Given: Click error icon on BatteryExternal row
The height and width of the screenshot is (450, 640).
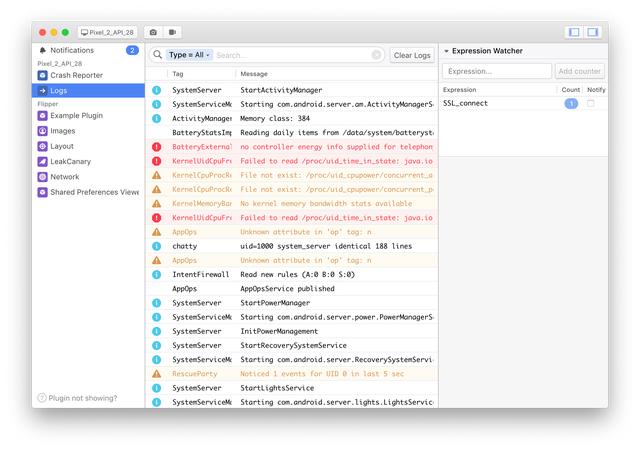Looking at the screenshot, I should pyautogui.click(x=156, y=147).
